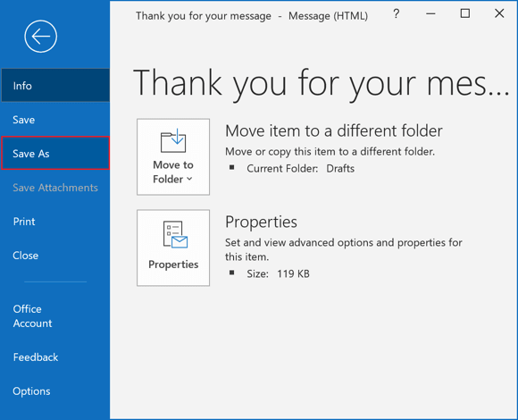Minimize the message window

430,14
